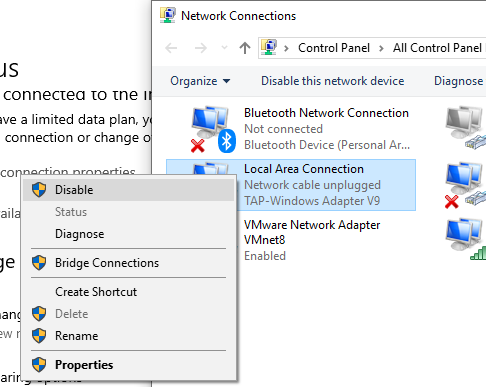This screenshot has width=486, height=387.
Task: Click the Bluetooth Network Connection adapter icon
Action: click(213, 129)
